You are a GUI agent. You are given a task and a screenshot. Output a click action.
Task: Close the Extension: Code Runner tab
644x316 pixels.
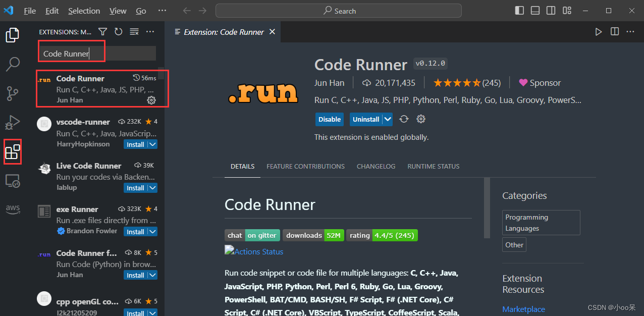[x=272, y=32]
